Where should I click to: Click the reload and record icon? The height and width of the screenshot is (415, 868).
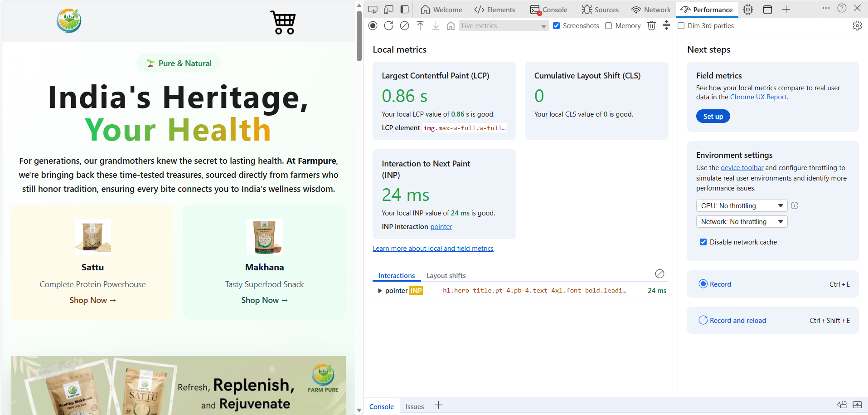coord(388,26)
